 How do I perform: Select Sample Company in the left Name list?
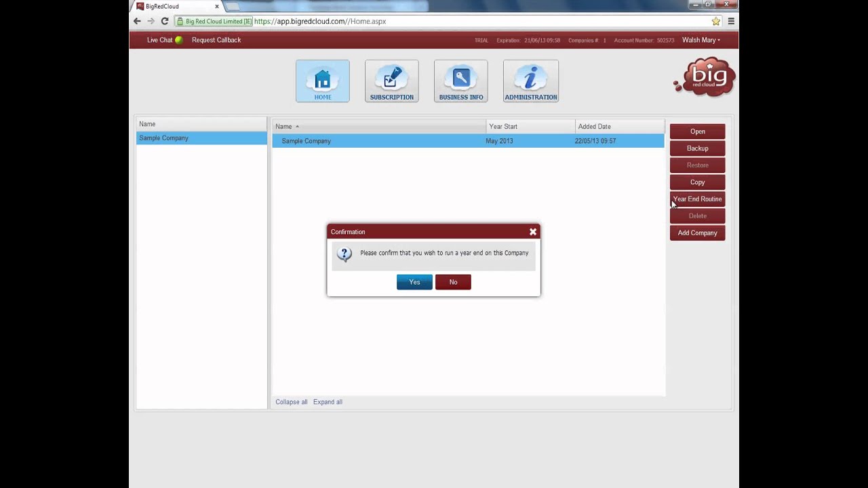[x=201, y=138]
